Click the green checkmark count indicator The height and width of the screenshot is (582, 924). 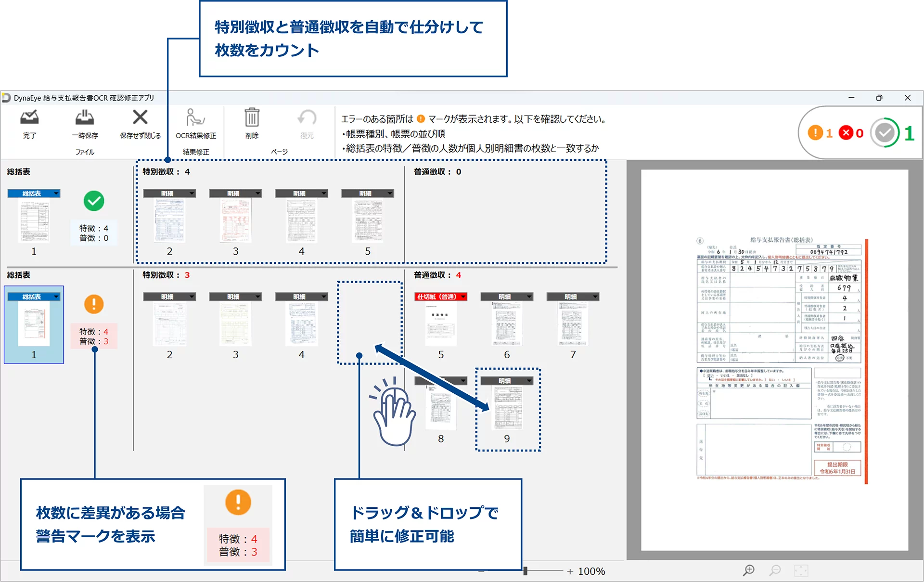coord(885,133)
